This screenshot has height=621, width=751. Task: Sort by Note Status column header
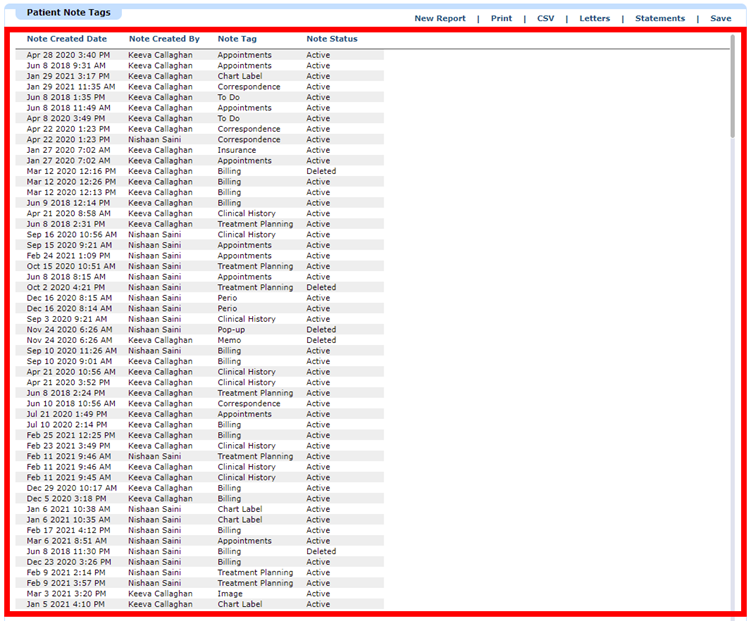click(332, 39)
